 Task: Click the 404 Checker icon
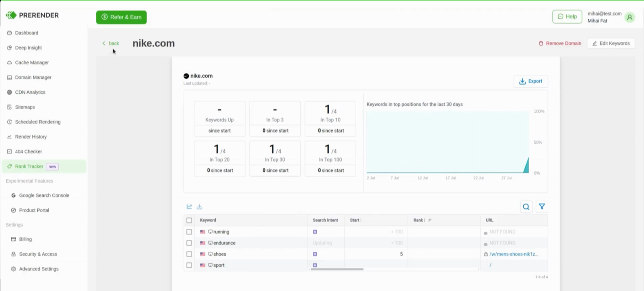[9, 152]
